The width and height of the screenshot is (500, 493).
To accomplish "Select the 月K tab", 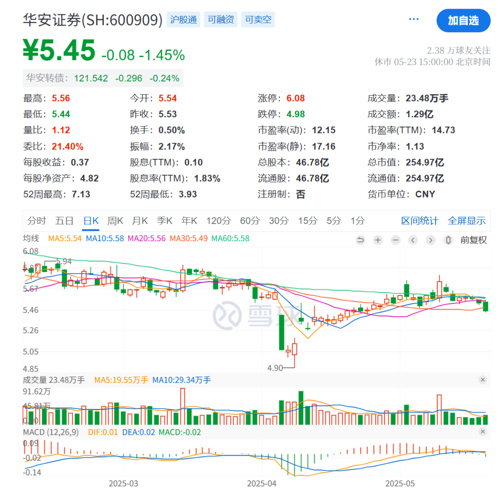I will point(140,221).
